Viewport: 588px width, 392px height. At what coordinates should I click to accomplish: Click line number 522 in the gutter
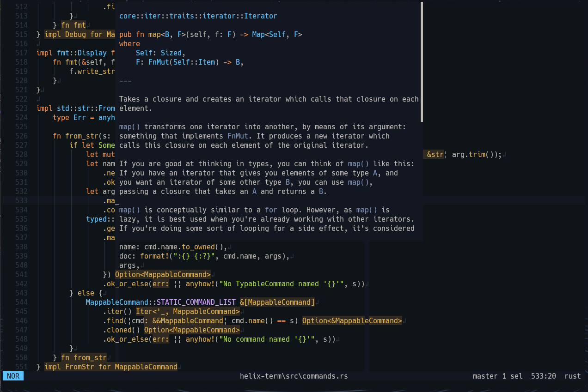(x=21, y=99)
